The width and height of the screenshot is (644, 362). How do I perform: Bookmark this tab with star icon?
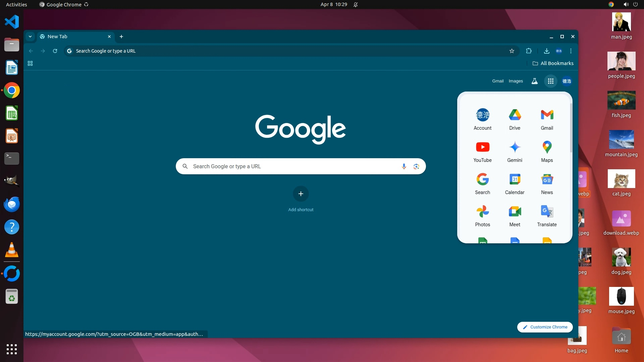coord(512,51)
